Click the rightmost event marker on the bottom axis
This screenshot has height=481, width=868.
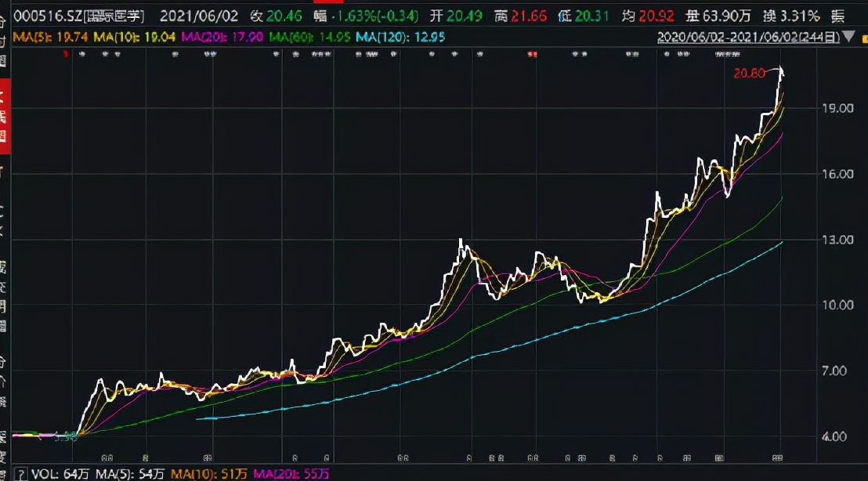[x=778, y=457]
